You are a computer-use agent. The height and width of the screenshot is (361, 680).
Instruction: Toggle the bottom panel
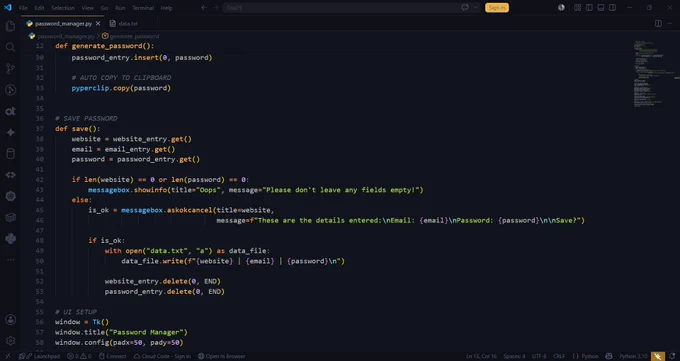pos(601,7)
